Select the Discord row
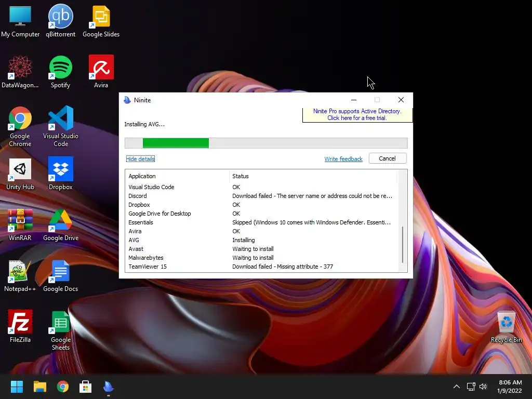The height and width of the screenshot is (399, 532). click(261, 196)
